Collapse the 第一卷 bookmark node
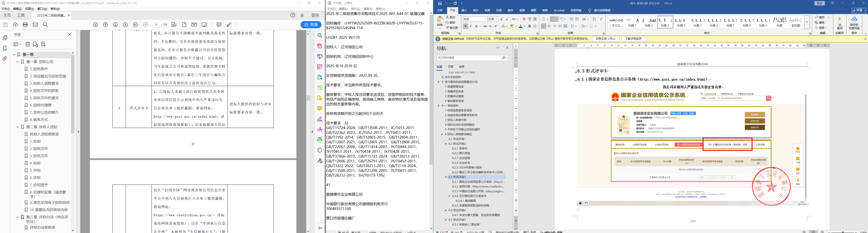 coord(14,55)
